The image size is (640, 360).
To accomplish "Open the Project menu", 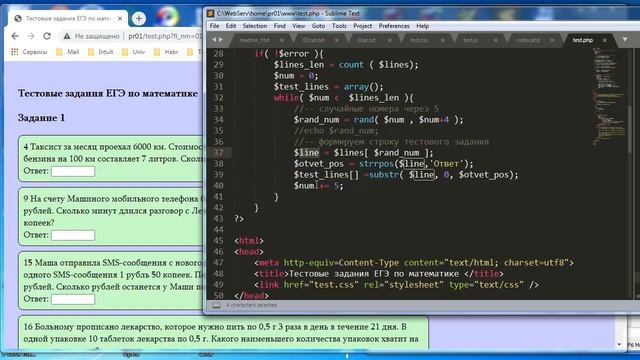I will click(362, 26).
